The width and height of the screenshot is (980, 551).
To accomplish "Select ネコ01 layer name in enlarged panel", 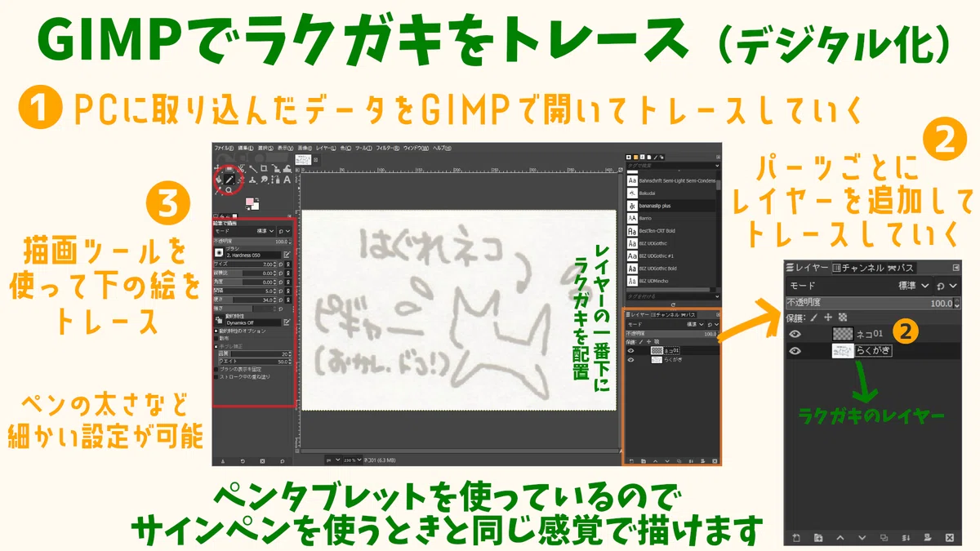I will coord(869,334).
